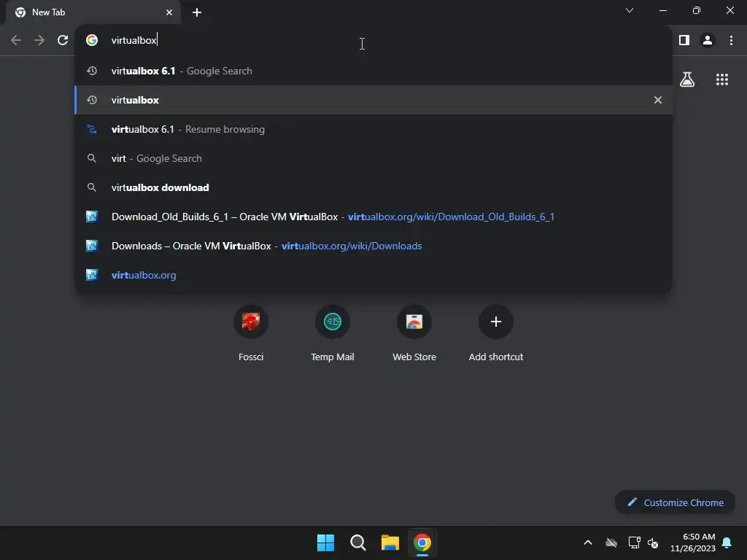Open the tab search chevron dropdown

(x=630, y=10)
